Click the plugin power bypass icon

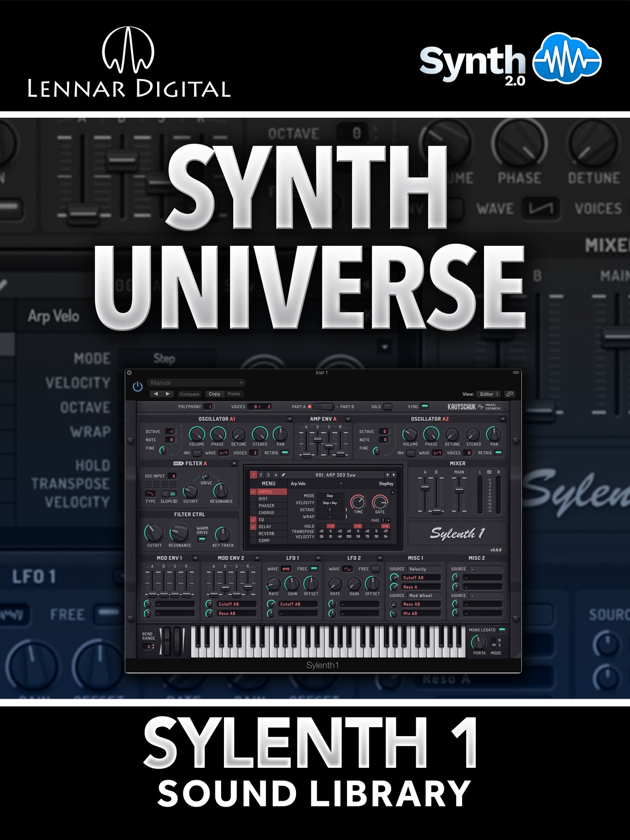[137, 386]
